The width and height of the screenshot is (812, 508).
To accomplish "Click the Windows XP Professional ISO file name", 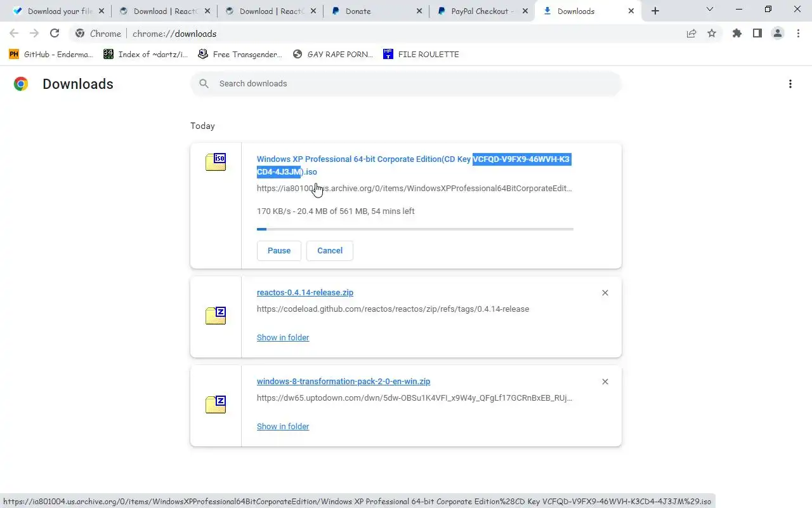I will [x=414, y=166].
